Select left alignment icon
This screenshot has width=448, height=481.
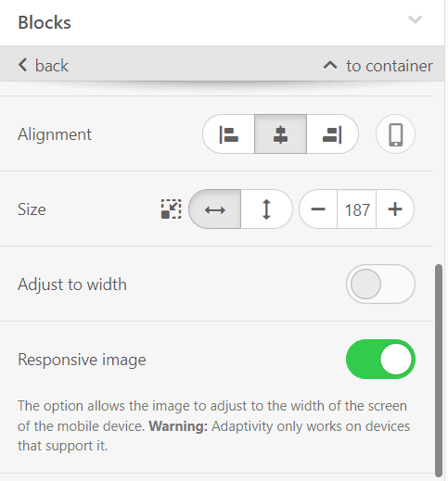pos(229,134)
